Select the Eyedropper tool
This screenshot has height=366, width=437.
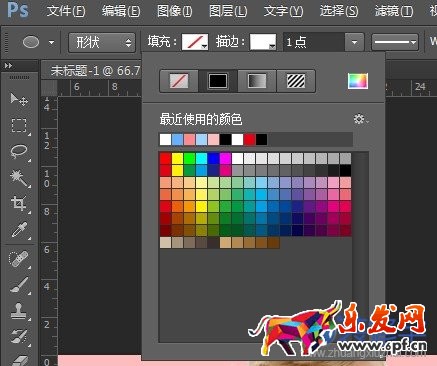point(19,229)
